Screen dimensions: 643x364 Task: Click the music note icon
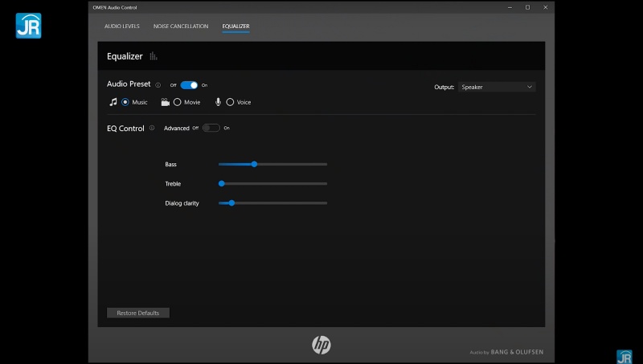(x=113, y=102)
